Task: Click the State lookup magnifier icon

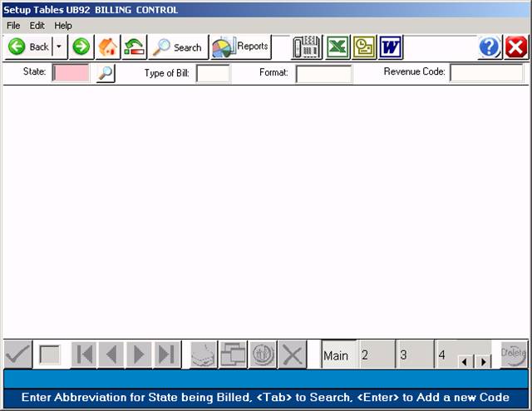Action: (x=105, y=73)
